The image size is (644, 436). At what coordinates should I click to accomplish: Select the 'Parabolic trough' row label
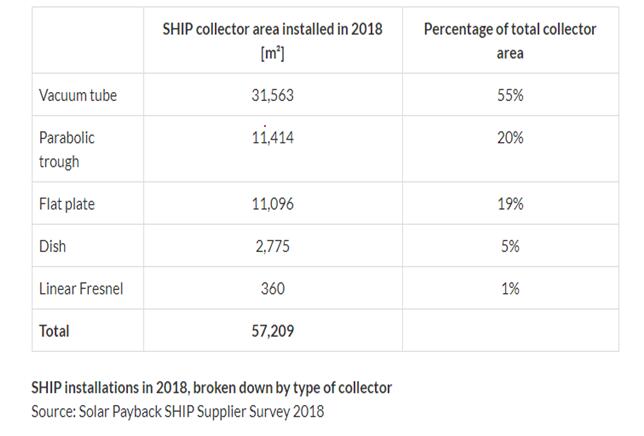coord(67,149)
